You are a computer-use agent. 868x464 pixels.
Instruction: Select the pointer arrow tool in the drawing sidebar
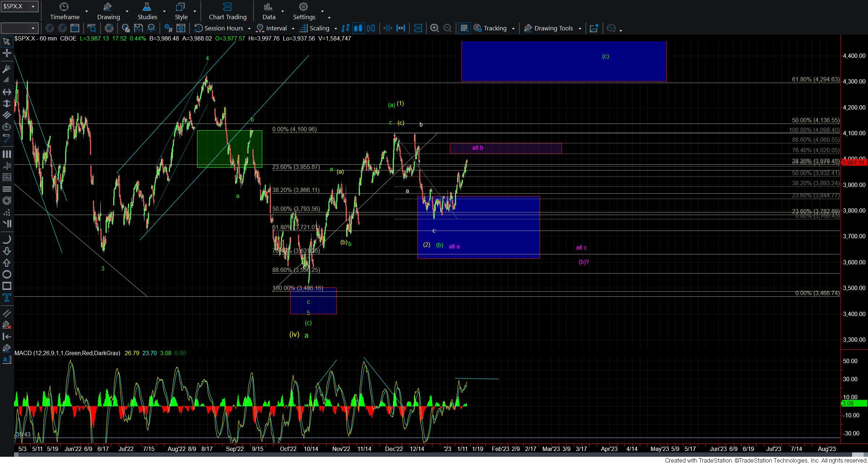pyautogui.click(x=7, y=42)
